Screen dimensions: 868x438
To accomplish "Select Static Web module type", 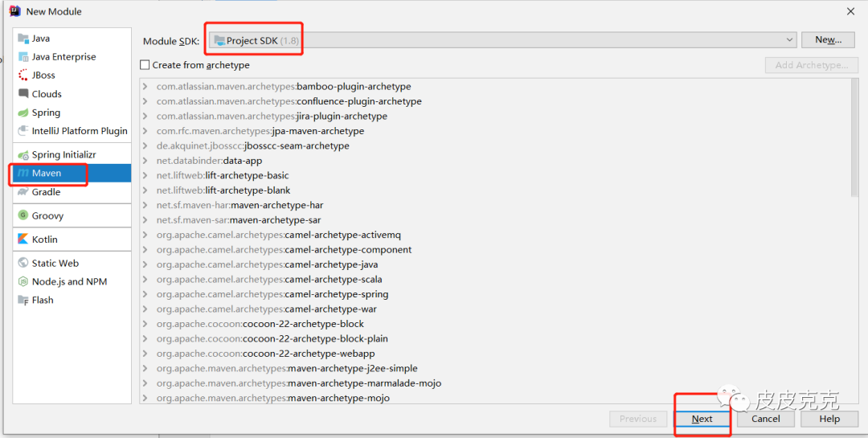I will 55,263.
